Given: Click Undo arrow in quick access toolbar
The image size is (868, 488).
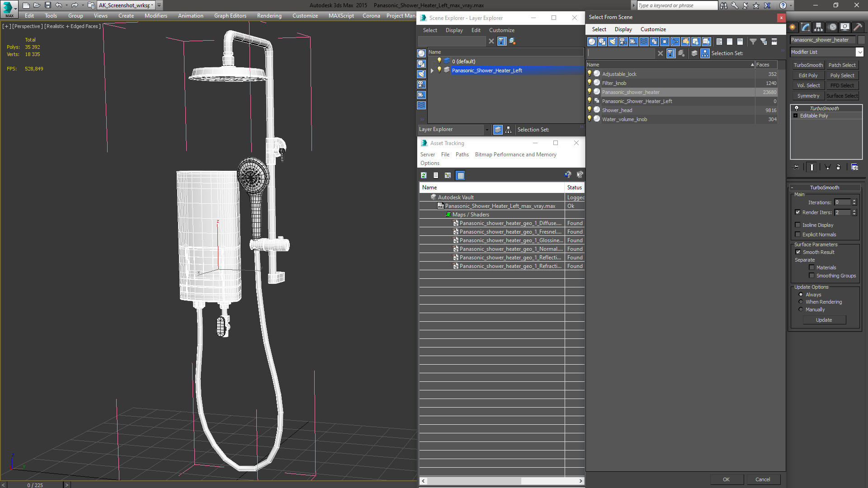Looking at the screenshot, I should (x=59, y=5).
